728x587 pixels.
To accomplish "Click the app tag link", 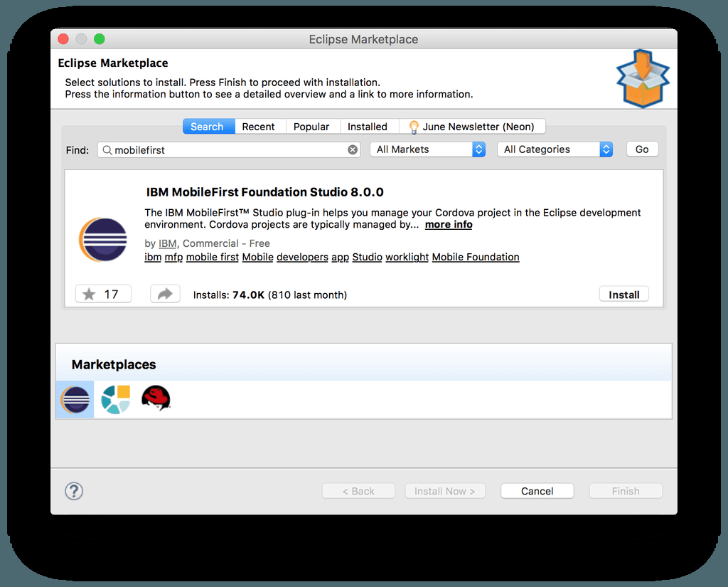I will 340,257.
